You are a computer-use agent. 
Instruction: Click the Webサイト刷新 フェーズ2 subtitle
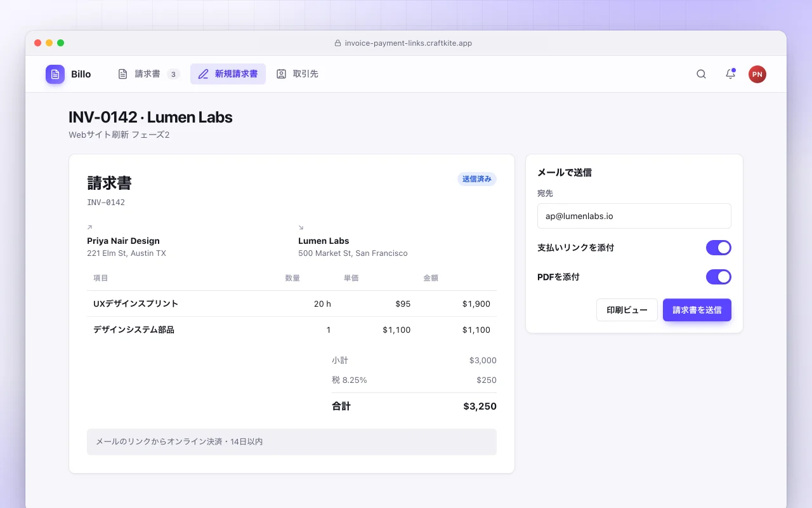119,135
